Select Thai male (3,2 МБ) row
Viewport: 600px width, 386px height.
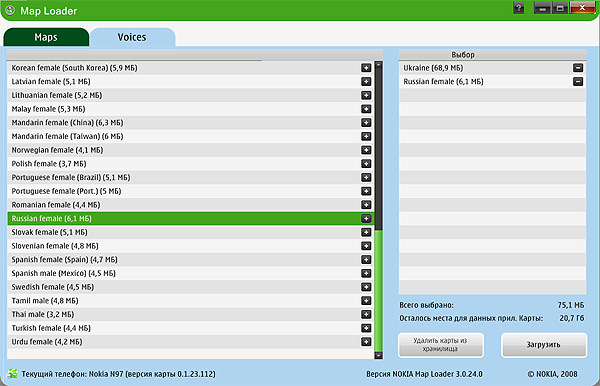tap(190, 314)
